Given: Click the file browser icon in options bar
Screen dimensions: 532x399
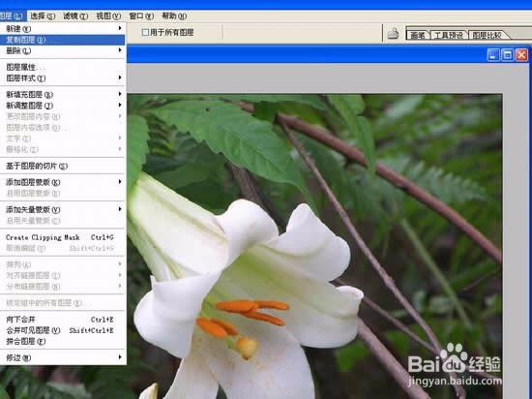Looking at the screenshot, I should pyautogui.click(x=393, y=33).
